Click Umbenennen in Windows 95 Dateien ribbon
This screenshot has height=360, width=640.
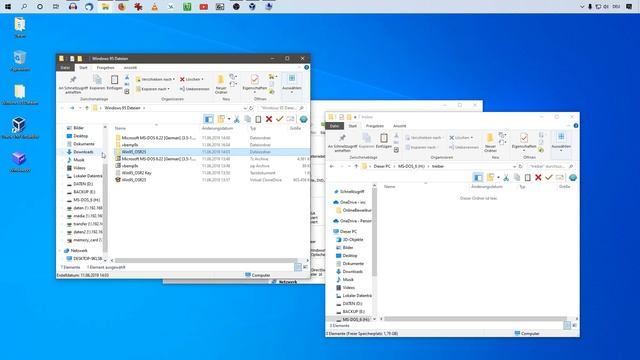coord(195,89)
